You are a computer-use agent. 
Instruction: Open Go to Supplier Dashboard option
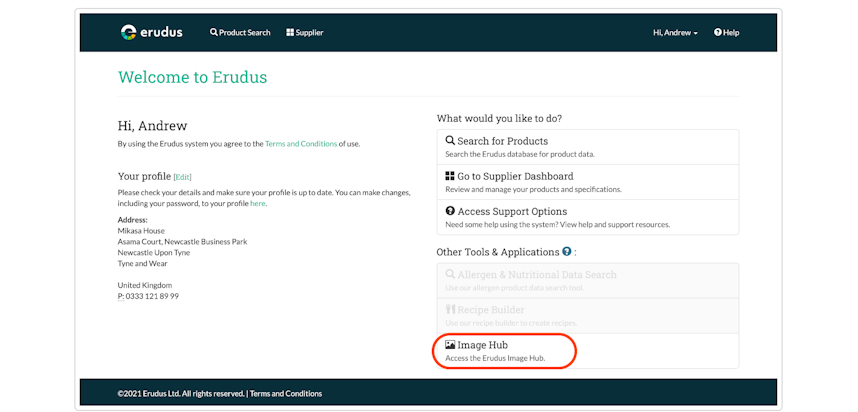tap(588, 182)
